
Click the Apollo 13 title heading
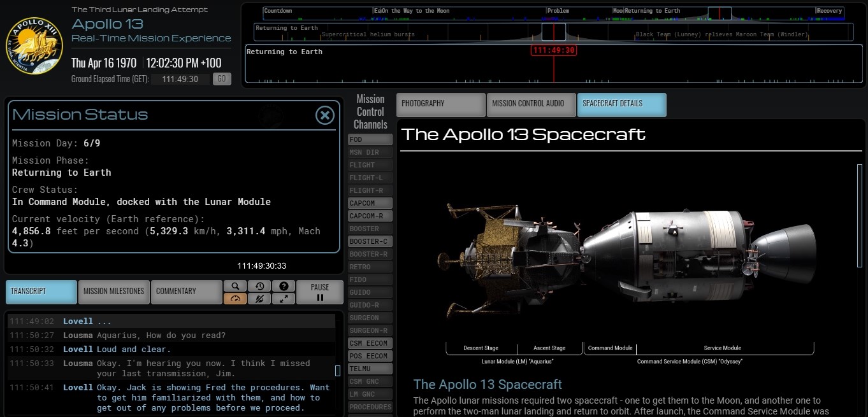coord(107,24)
